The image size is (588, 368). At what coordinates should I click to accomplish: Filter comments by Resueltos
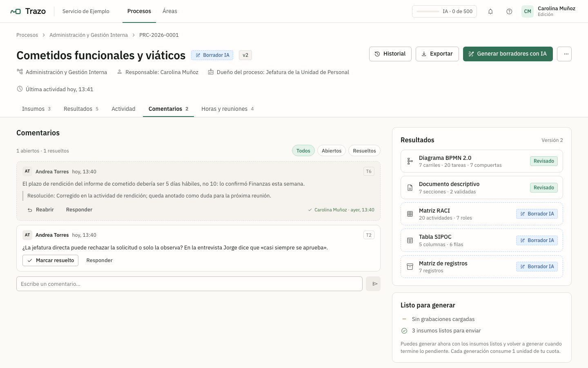pyautogui.click(x=364, y=150)
